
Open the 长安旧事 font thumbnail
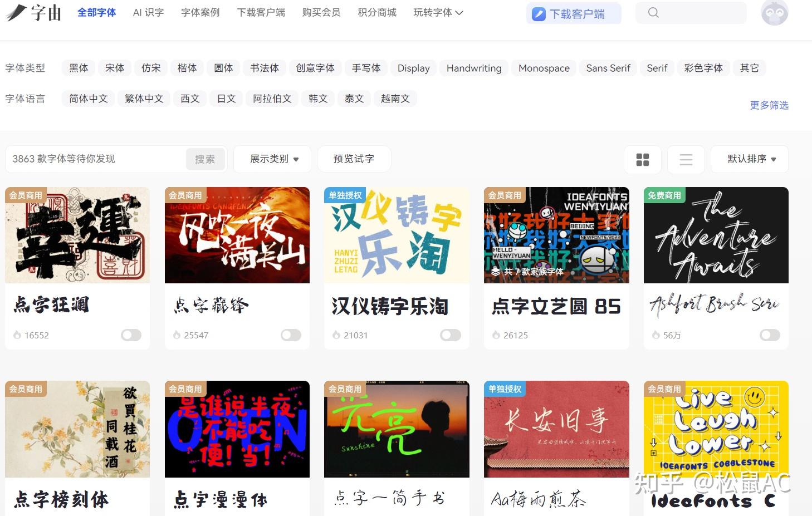click(x=556, y=429)
